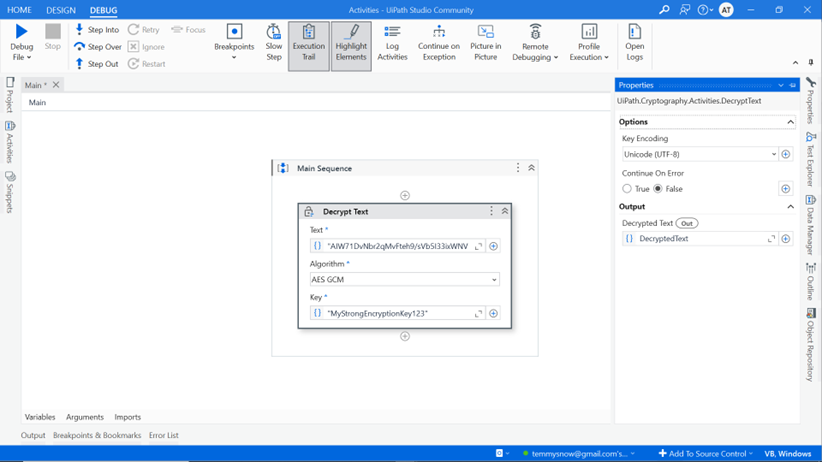822x462 pixels.
Task: Collapse the Options section in Properties
Action: click(x=790, y=122)
